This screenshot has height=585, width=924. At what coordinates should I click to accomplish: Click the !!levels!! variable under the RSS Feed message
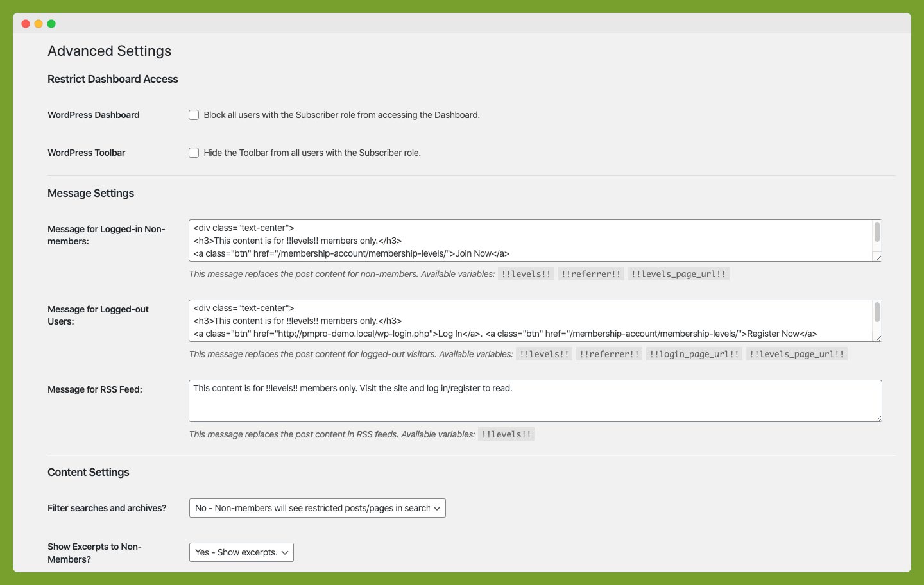click(506, 434)
